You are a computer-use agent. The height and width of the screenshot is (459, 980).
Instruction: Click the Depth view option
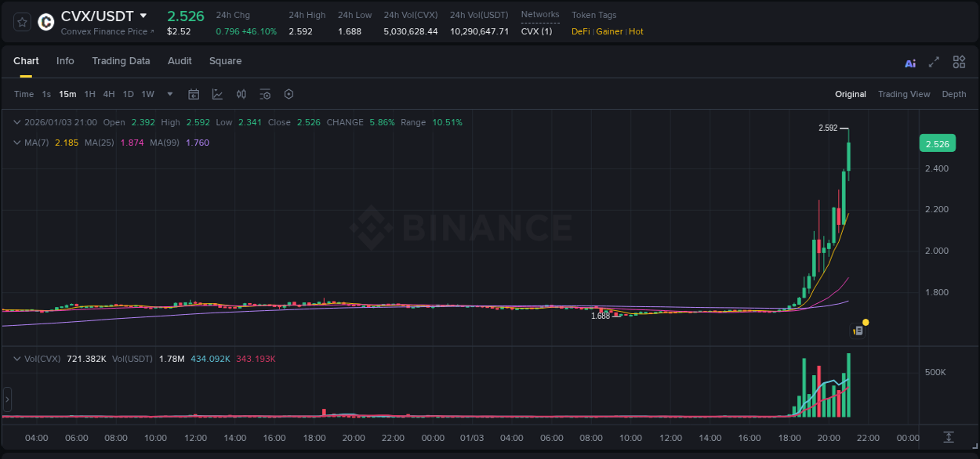(x=954, y=94)
